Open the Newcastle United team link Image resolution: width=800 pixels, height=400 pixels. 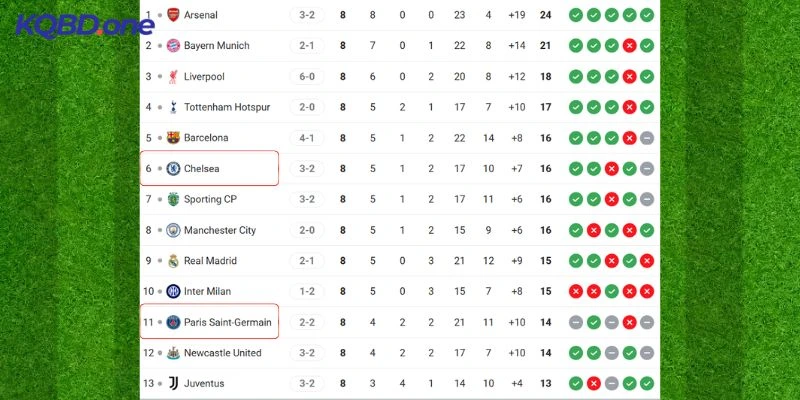click(222, 353)
